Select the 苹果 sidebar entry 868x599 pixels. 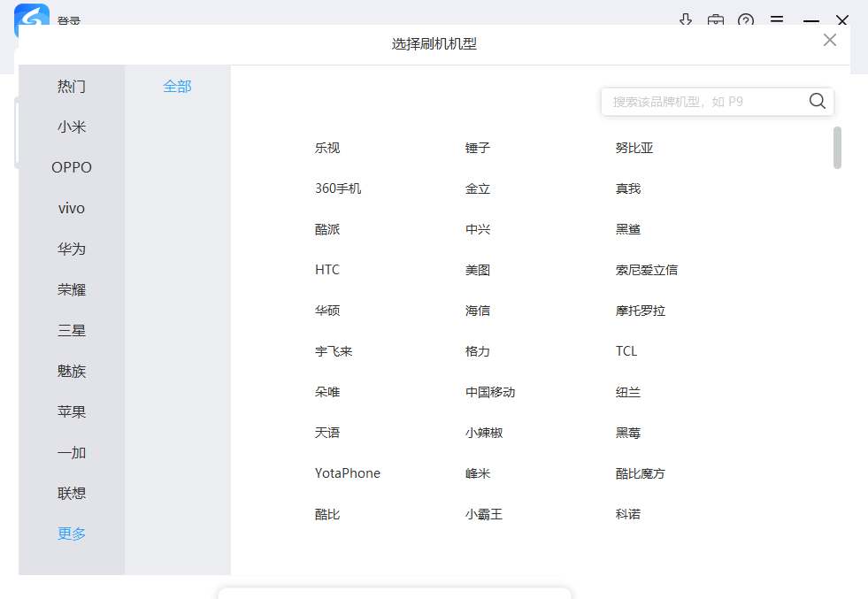click(71, 411)
